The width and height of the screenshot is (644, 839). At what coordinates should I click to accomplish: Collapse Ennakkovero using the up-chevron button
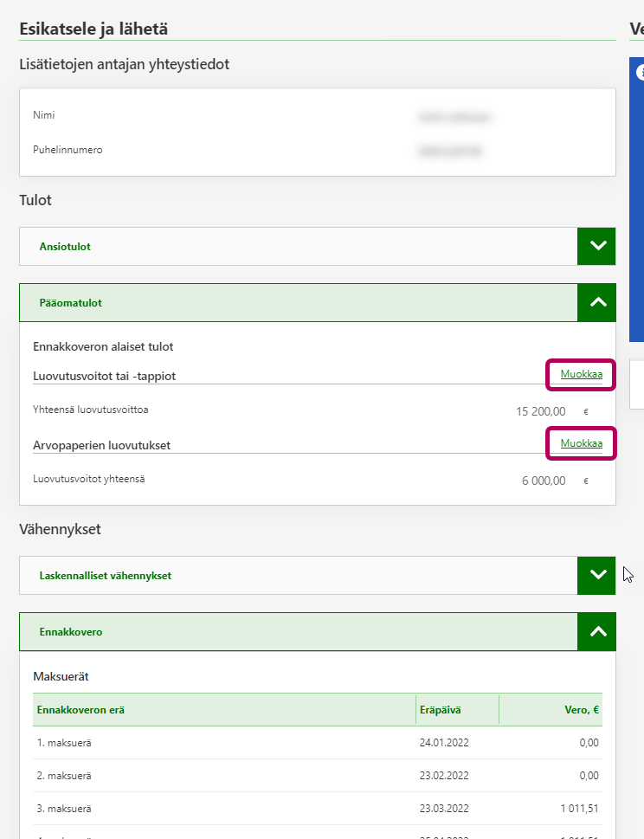coord(596,632)
